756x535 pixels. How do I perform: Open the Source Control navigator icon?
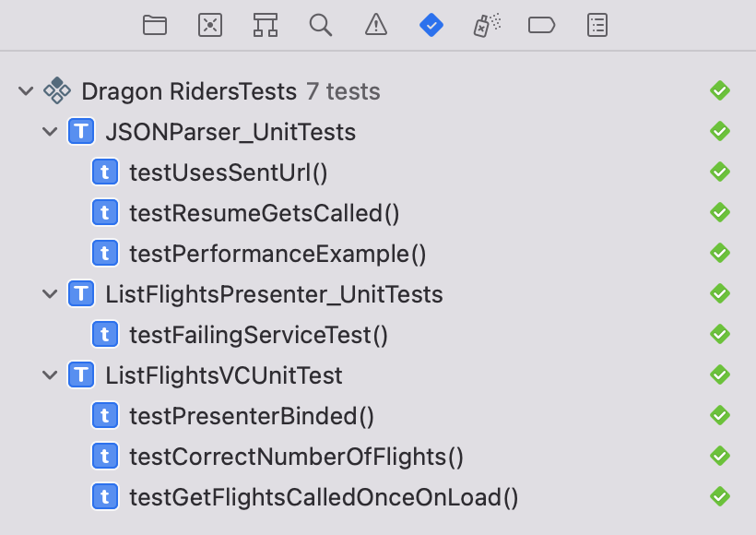point(210,25)
